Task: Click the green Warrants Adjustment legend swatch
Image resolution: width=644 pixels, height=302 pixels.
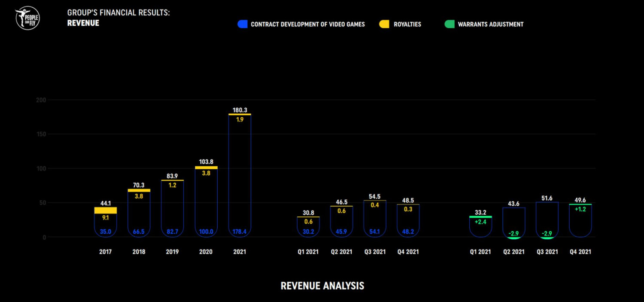Action: (x=449, y=24)
